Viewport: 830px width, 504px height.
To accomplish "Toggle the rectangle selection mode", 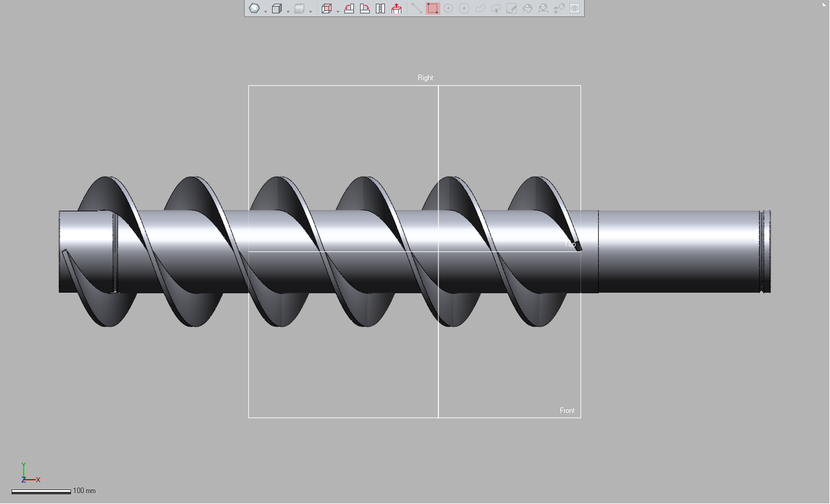I will tap(432, 9).
